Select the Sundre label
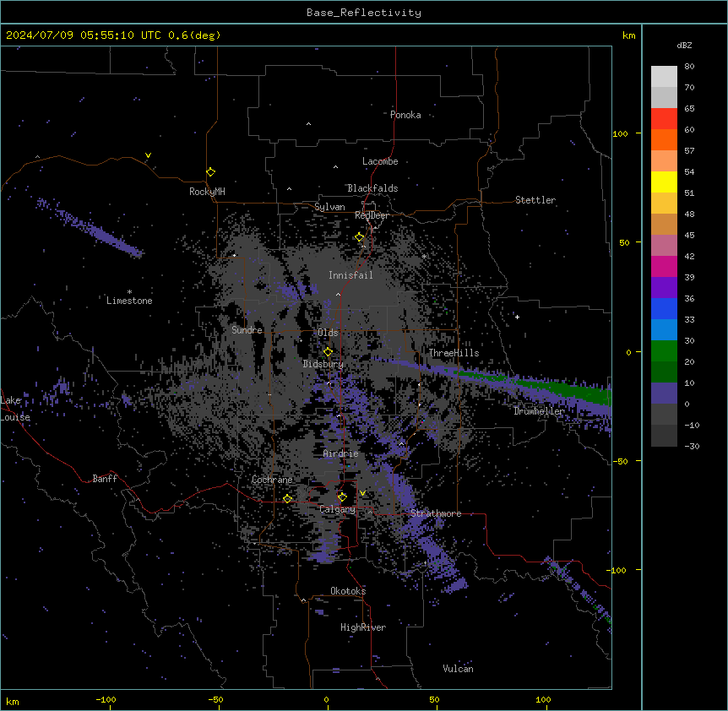The height and width of the screenshot is (711, 728). coord(247,330)
